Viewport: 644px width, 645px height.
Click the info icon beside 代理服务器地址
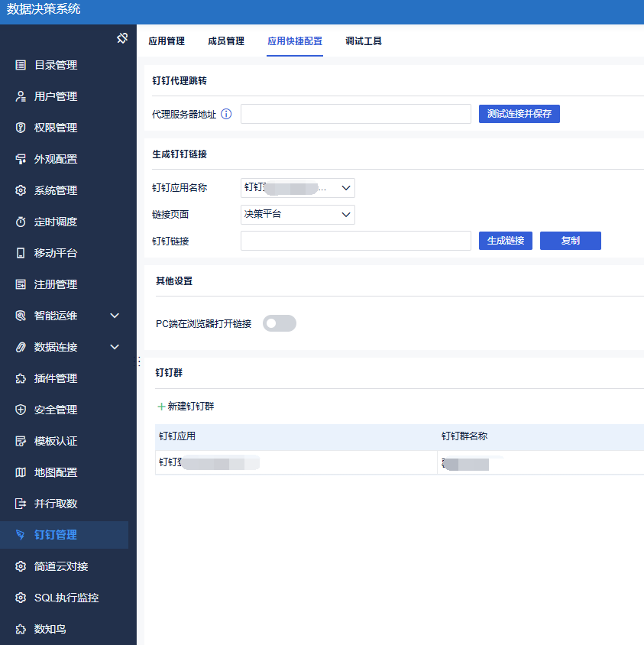pos(226,114)
